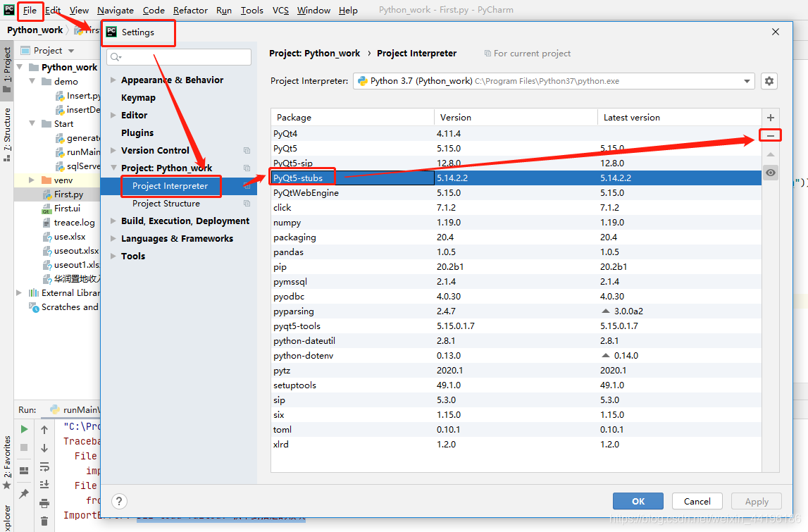Viewport: 808px width, 532px height.
Task: Click the eye icon to show early releases
Action: tap(770, 173)
